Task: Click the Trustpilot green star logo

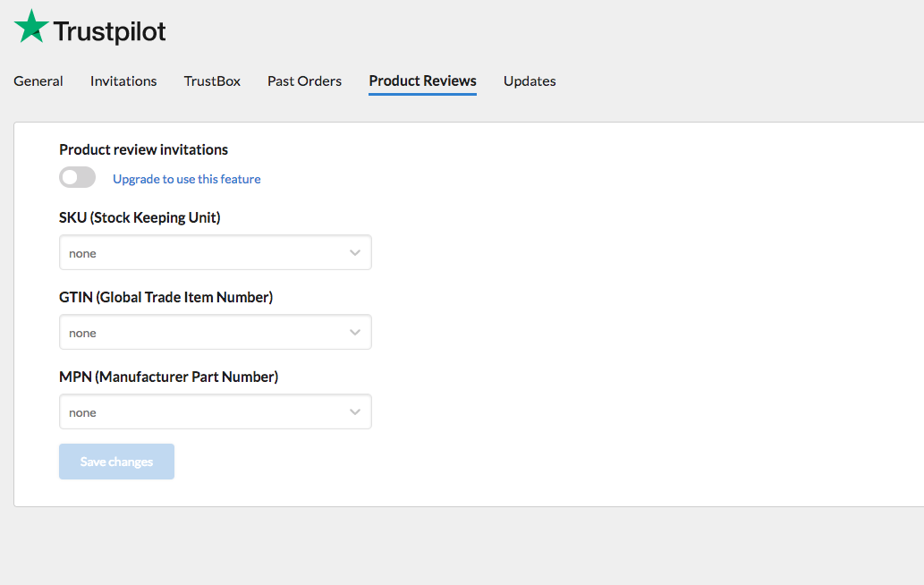Action: (x=31, y=27)
